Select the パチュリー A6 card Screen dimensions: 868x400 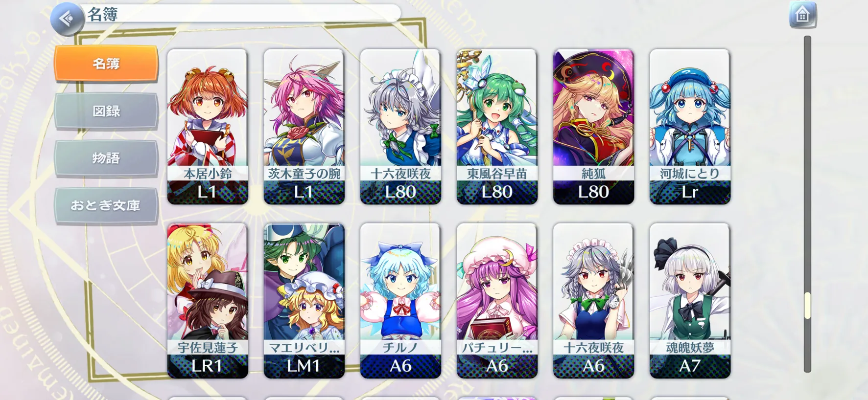click(497, 301)
